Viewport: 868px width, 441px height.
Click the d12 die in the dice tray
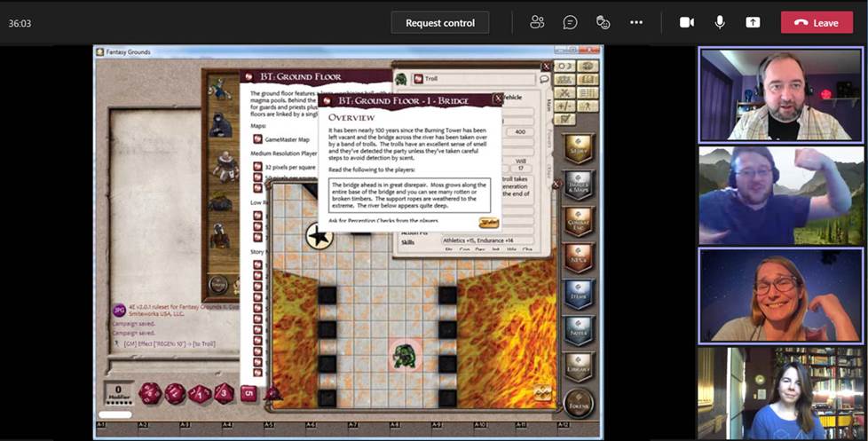point(175,393)
